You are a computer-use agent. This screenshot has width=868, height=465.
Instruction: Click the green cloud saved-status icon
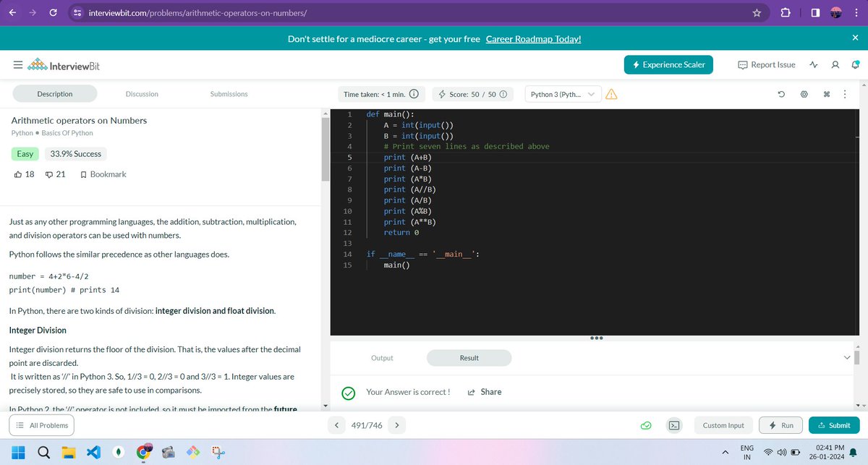coord(646,425)
